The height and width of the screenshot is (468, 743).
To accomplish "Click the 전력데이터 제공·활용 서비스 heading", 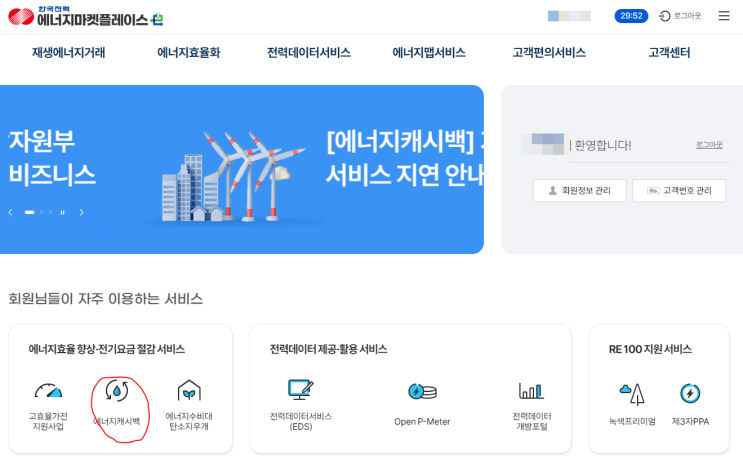I will click(328, 349).
